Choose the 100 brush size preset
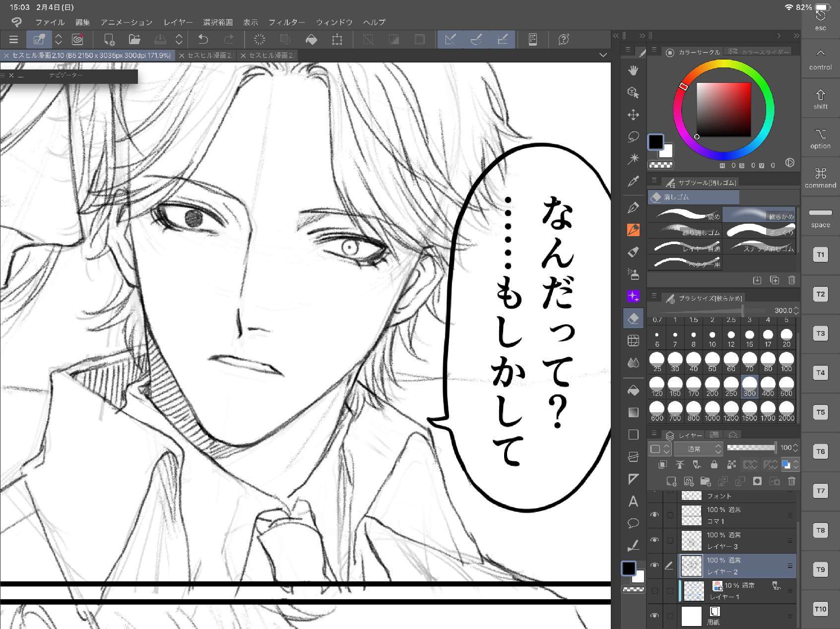Viewport: 840px width, 629px height. [786, 362]
